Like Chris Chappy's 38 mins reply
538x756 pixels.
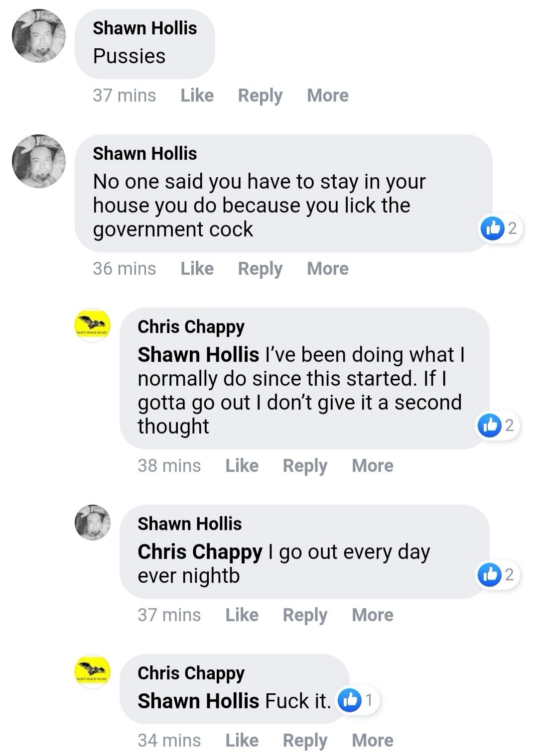pyautogui.click(x=242, y=465)
